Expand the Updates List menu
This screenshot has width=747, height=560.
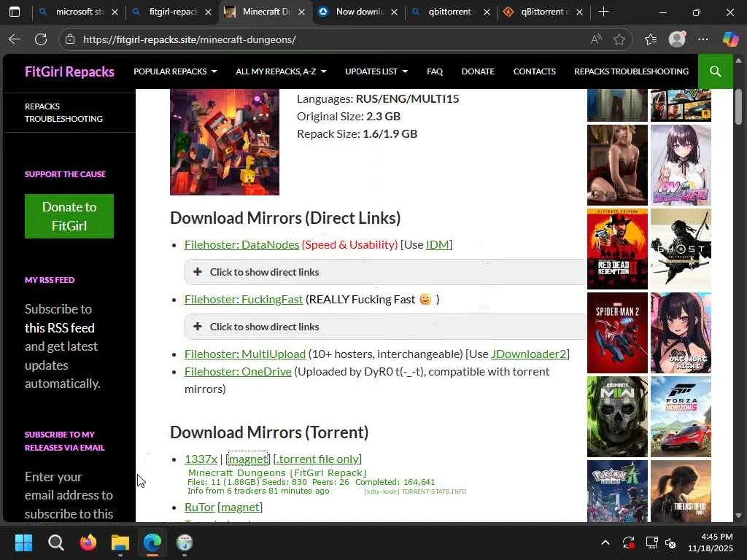pyautogui.click(x=376, y=71)
